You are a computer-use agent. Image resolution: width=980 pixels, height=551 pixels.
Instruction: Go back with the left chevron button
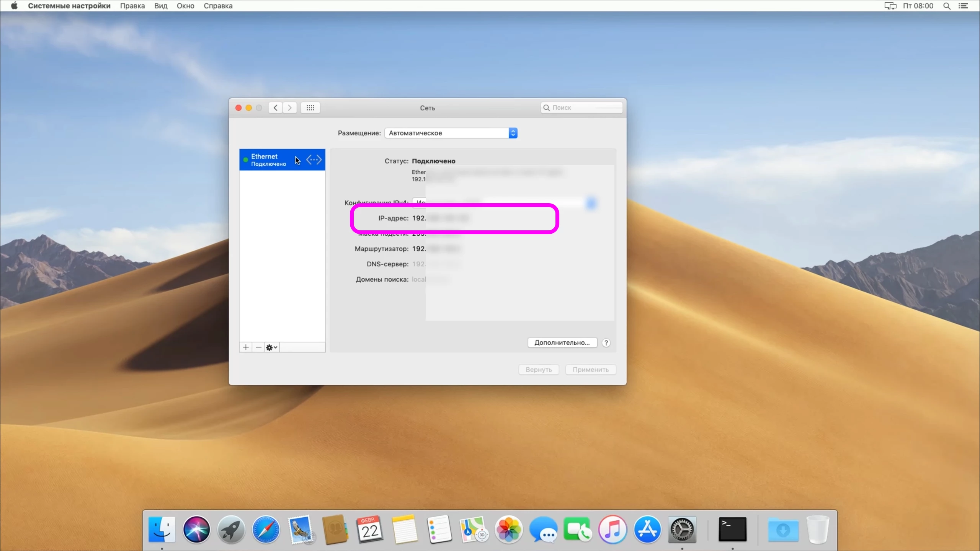(x=276, y=108)
